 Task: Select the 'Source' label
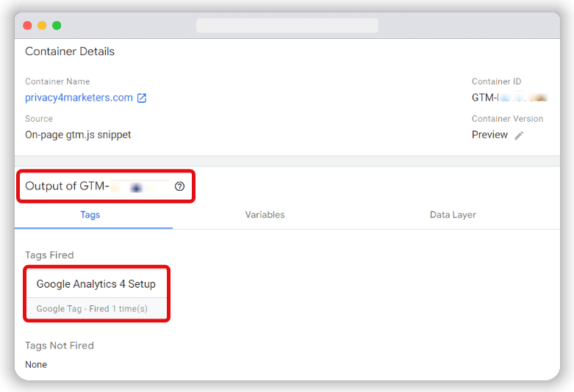39,119
